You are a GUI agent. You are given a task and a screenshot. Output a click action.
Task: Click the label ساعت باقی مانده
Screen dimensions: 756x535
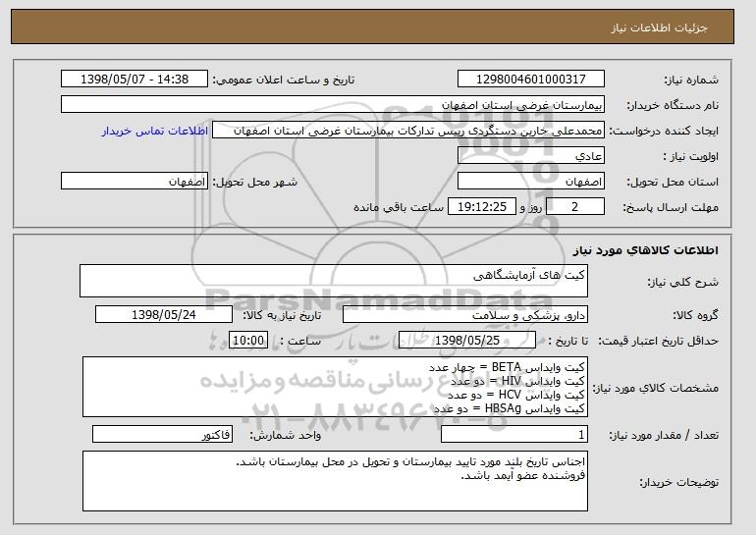coord(399,207)
